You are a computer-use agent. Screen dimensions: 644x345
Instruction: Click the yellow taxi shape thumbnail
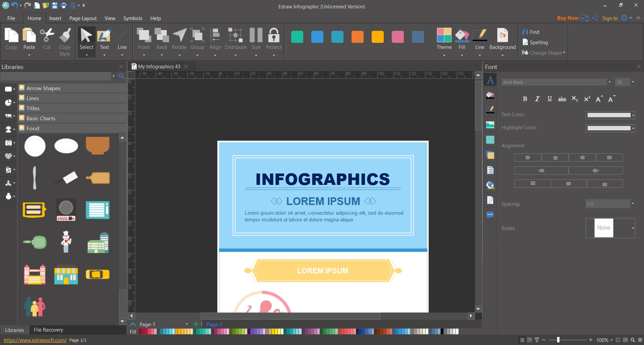tap(98, 274)
